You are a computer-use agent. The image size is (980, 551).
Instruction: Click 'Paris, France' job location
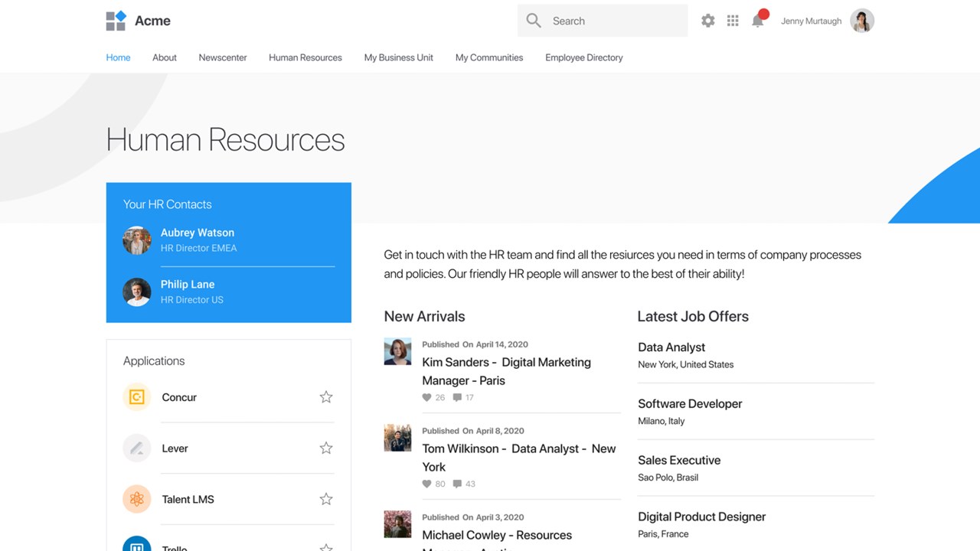click(x=663, y=534)
